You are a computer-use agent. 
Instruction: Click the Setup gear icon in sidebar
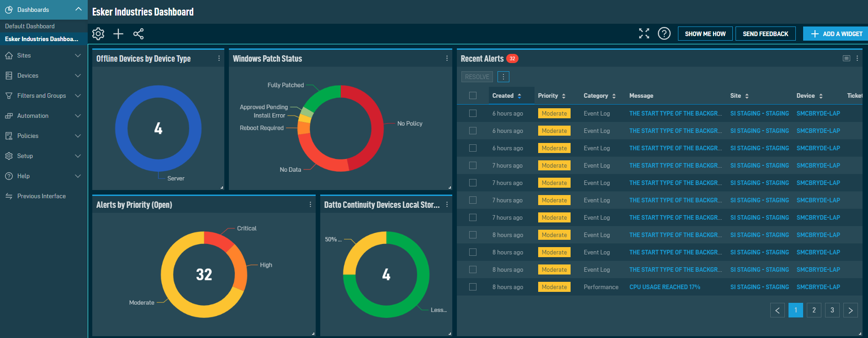tap(9, 156)
